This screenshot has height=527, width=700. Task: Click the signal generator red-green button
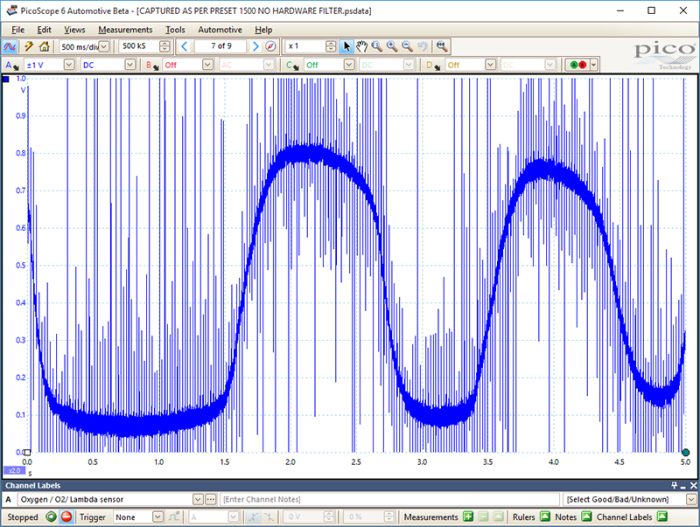pos(578,65)
